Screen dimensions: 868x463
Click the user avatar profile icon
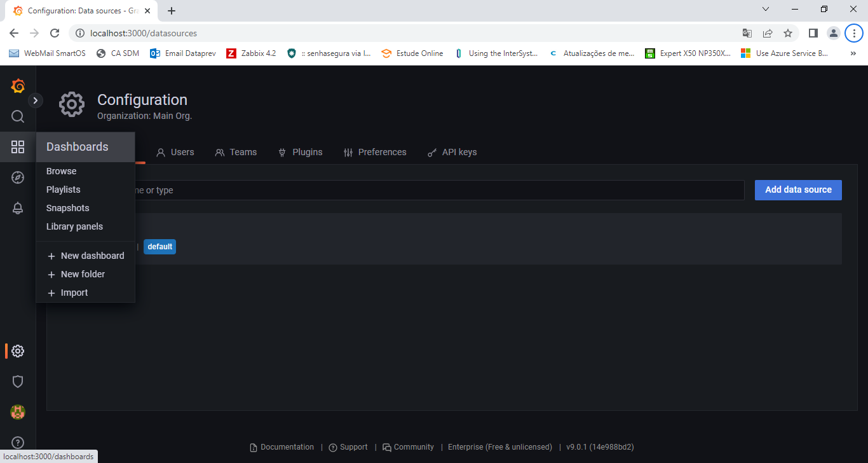pos(18,412)
